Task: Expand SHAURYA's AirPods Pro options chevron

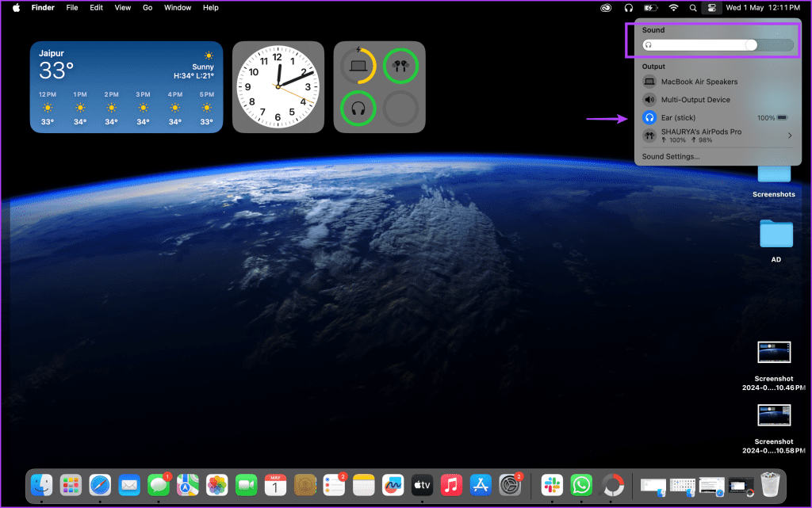Action: click(790, 136)
